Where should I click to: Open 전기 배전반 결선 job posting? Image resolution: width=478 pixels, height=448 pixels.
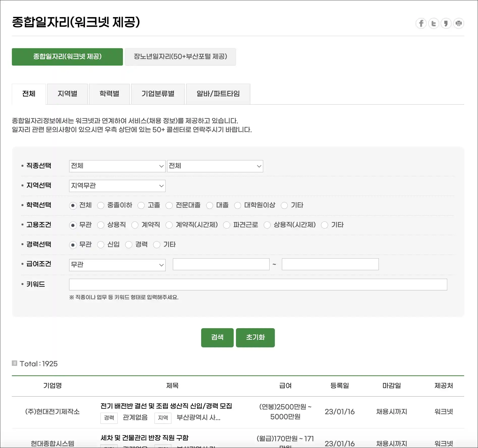point(166,406)
